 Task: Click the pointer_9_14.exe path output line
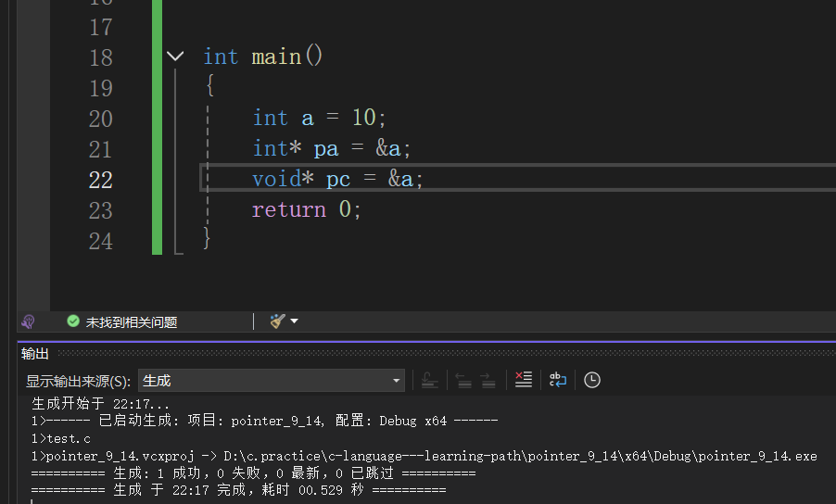(x=424, y=456)
